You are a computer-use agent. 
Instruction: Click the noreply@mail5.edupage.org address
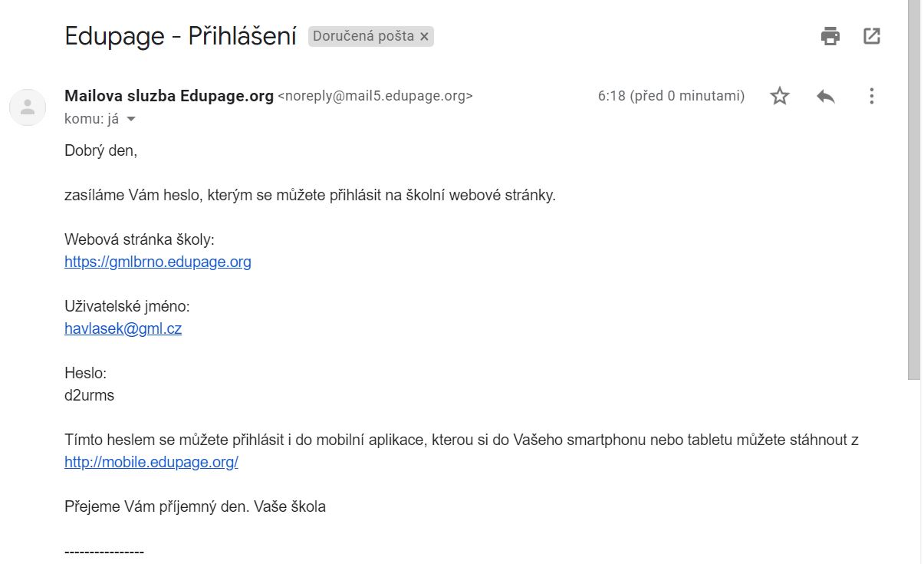click(375, 96)
